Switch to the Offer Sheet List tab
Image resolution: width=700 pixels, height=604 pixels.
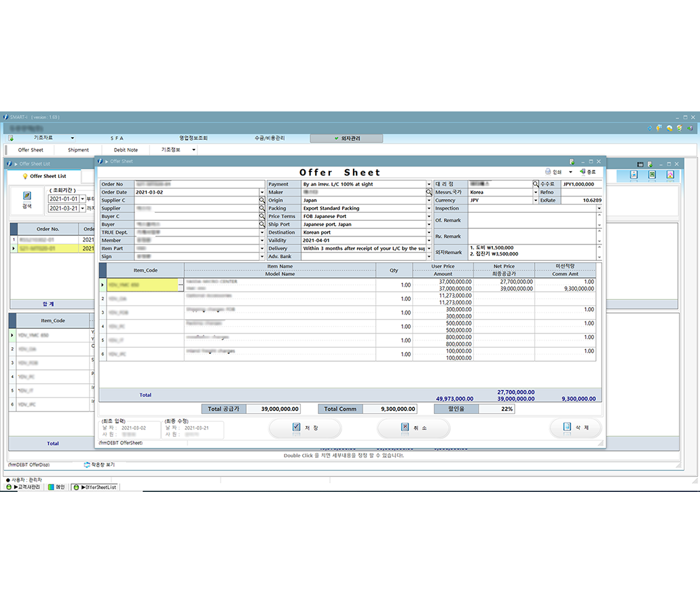[43, 176]
